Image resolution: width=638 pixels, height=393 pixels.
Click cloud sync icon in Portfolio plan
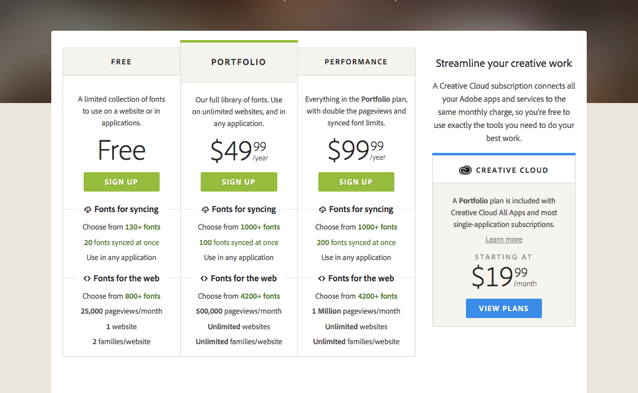(205, 210)
